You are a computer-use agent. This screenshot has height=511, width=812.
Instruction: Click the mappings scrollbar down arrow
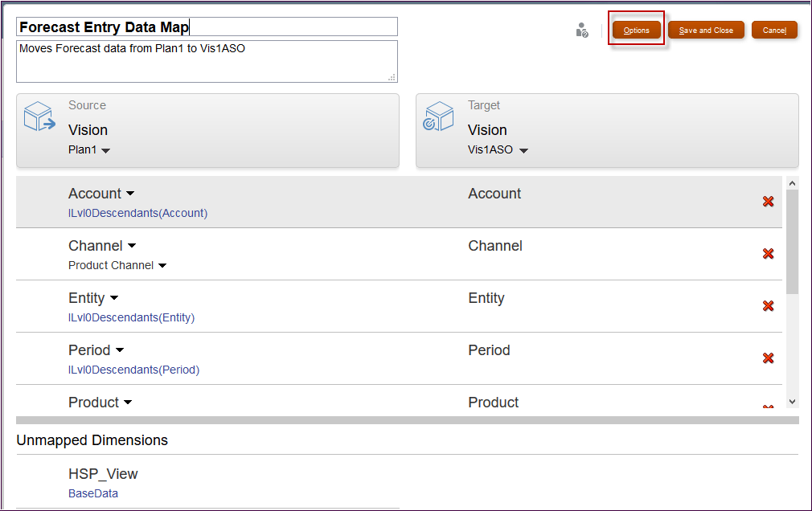point(792,402)
